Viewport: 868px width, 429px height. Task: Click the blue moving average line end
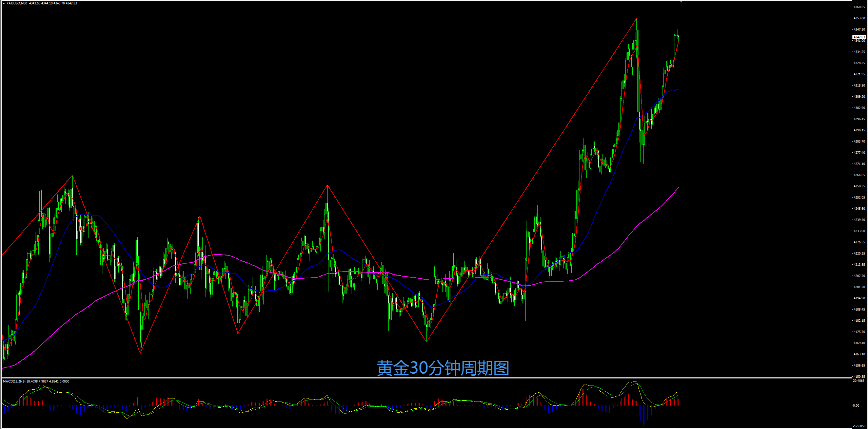click(678, 89)
